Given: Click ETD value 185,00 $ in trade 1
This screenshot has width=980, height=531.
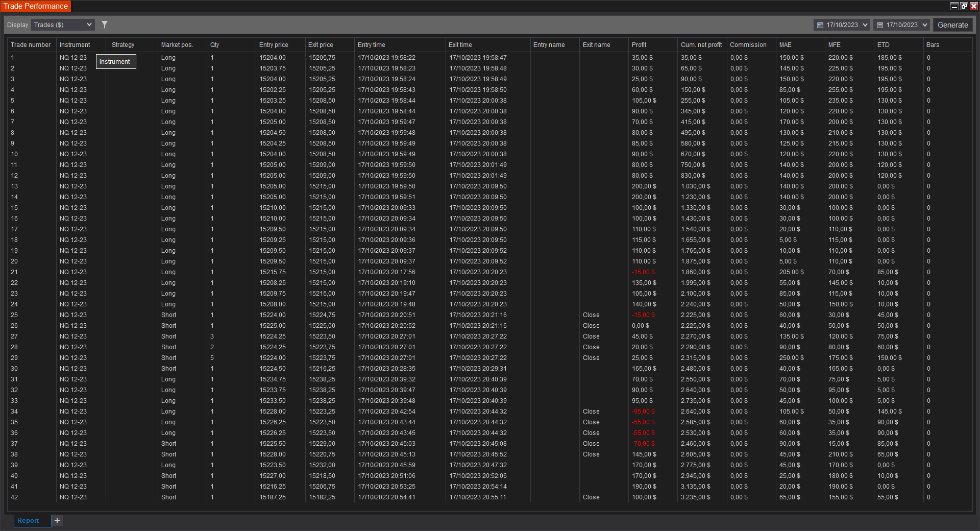Looking at the screenshot, I should pos(890,58).
